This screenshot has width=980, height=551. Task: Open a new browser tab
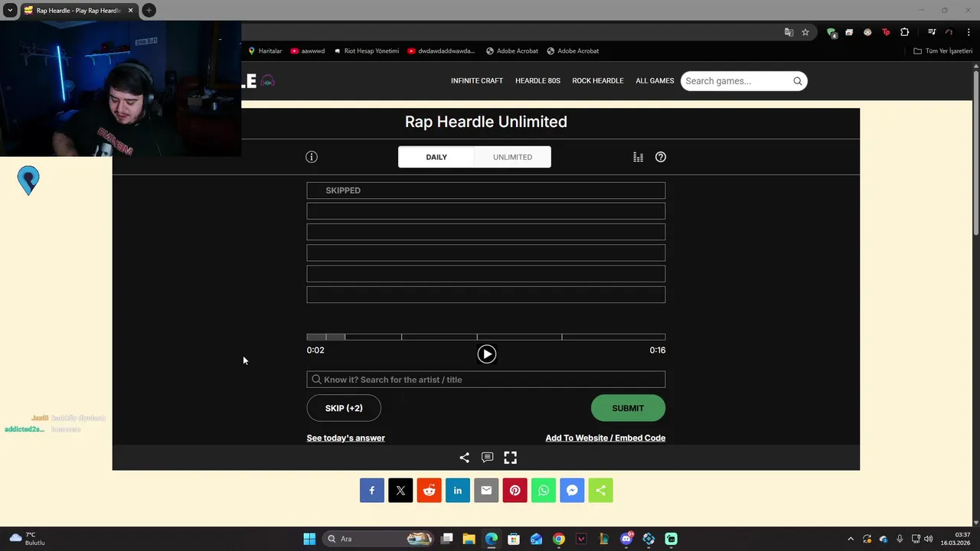(149, 10)
